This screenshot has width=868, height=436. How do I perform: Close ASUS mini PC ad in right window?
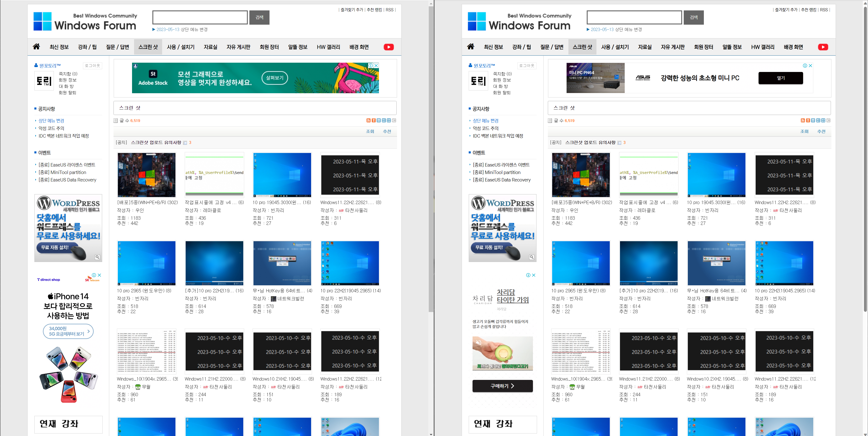[810, 65]
